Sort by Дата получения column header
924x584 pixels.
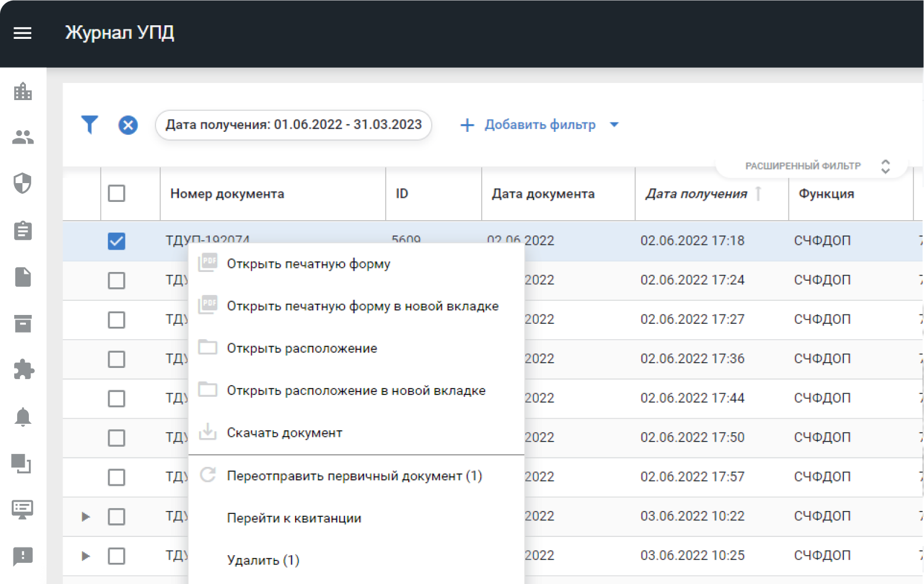coord(696,194)
